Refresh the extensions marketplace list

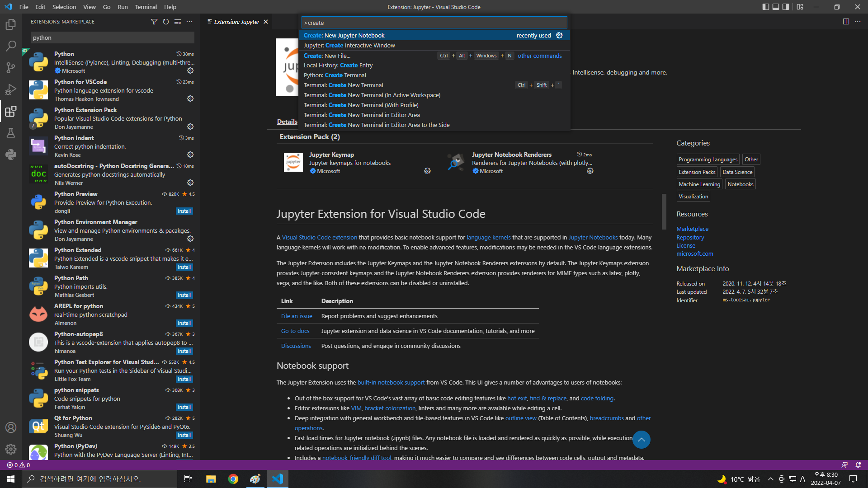[x=166, y=22]
